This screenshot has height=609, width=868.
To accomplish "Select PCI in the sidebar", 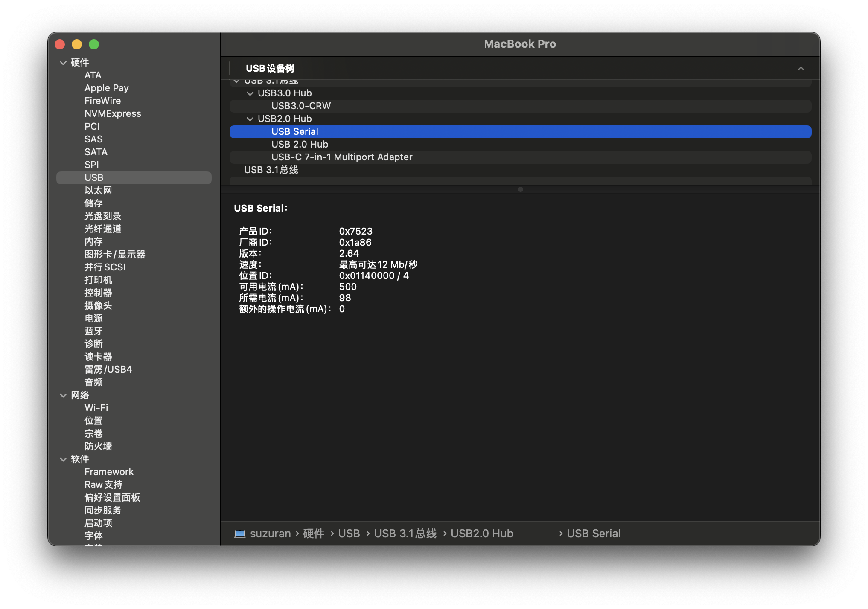I will click(134, 127).
